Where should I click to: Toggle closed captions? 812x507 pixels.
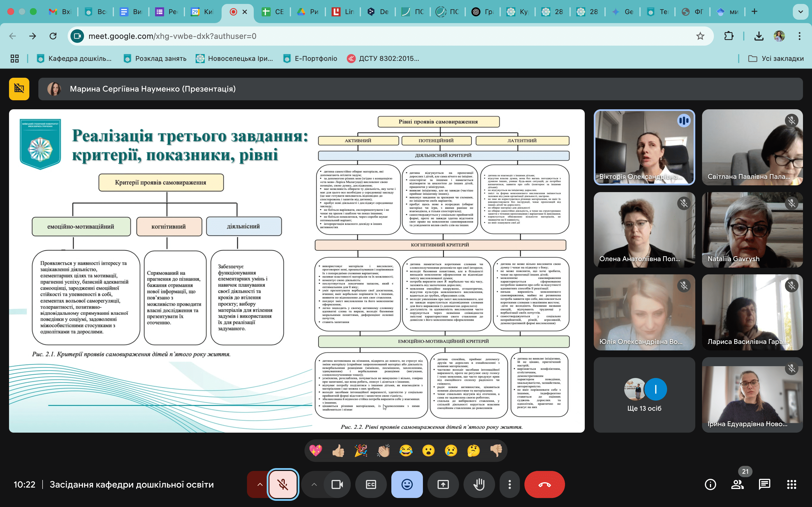(371, 484)
